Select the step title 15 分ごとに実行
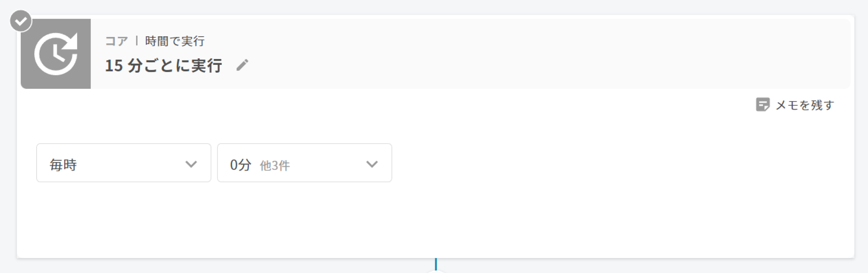Image resolution: width=868 pixels, height=273 pixels. 163,65
